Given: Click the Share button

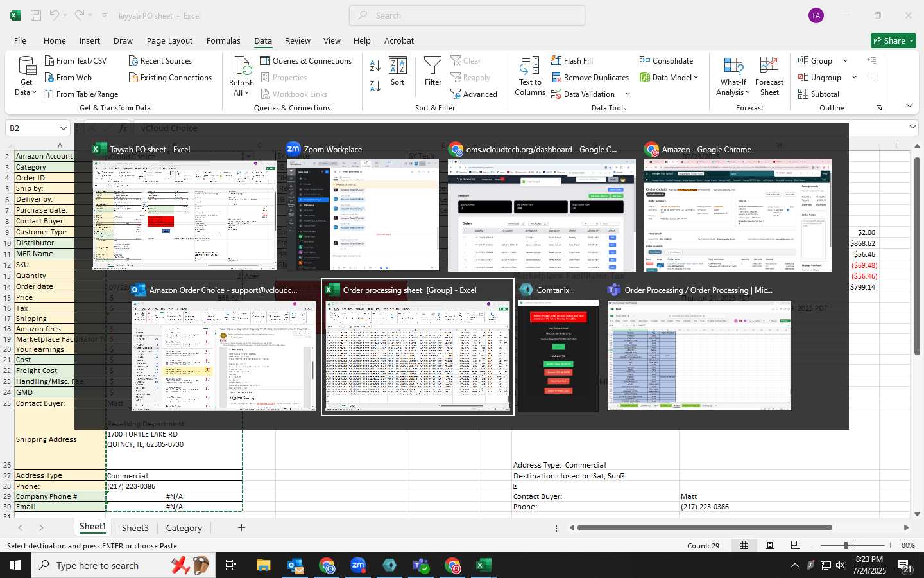Looking at the screenshot, I should pyautogui.click(x=894, y=40).
